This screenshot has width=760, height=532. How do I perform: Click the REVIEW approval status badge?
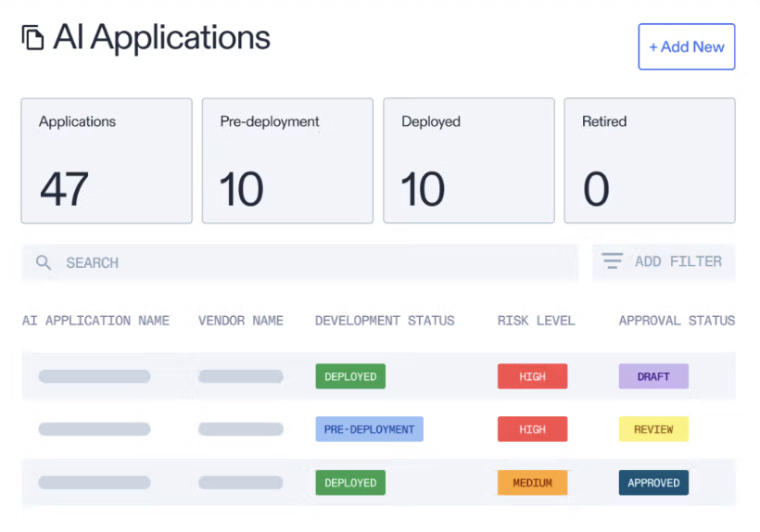(x=653, y=429)
